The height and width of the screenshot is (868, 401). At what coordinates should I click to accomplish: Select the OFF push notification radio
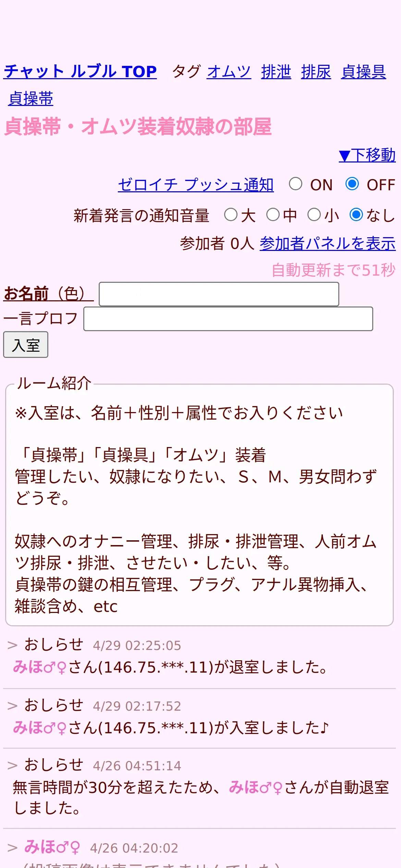(352, 184)
